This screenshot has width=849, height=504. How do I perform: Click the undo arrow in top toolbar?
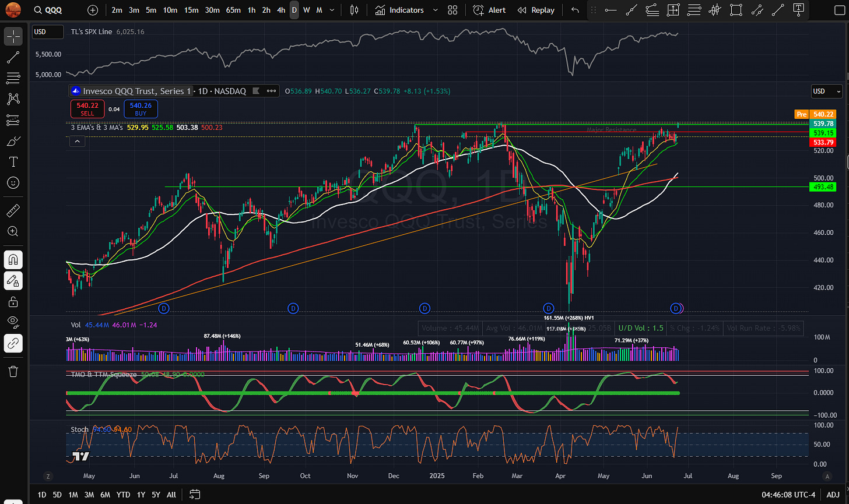click(x=576, y=10)
